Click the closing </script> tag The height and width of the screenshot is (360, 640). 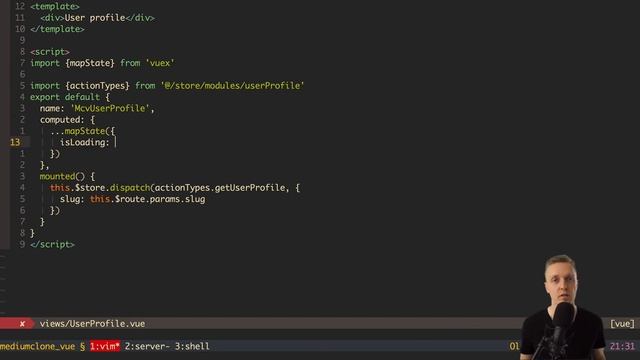[52, 244]
